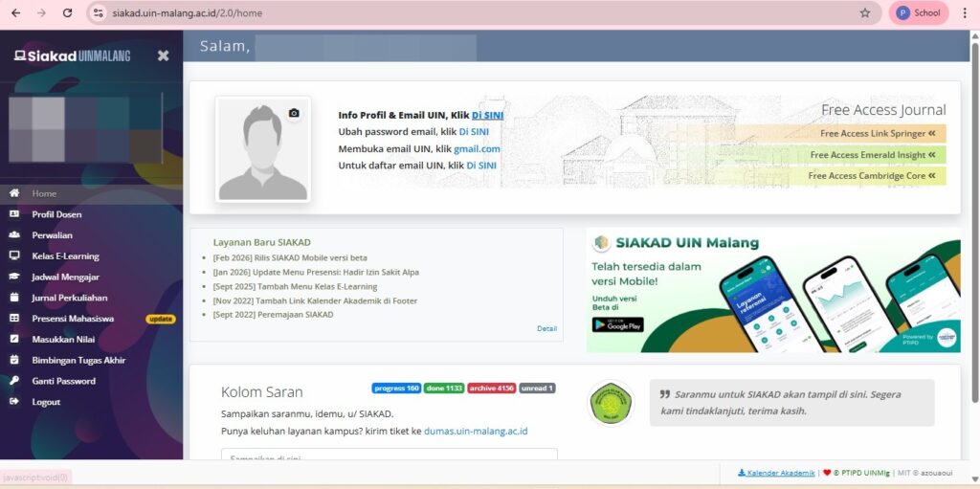Close the sidebar with the X icon

click(x=163, y=56)
